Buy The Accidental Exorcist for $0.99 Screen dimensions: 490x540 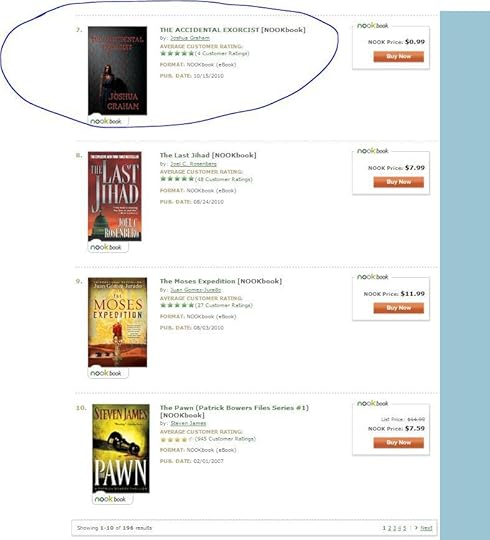pos(399,56)
